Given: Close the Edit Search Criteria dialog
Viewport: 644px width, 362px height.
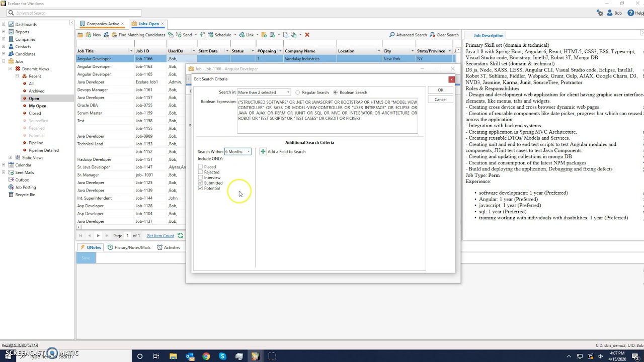Looking at the screenshot, I should pos(451,79).
